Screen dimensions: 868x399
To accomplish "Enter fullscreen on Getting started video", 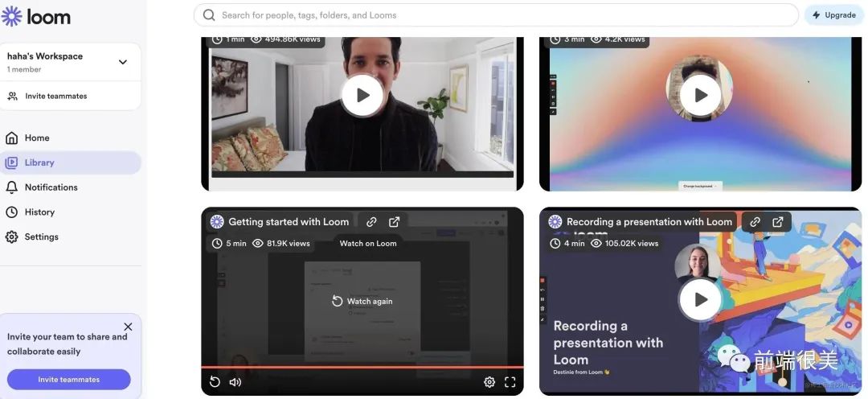I will (510, 382).
